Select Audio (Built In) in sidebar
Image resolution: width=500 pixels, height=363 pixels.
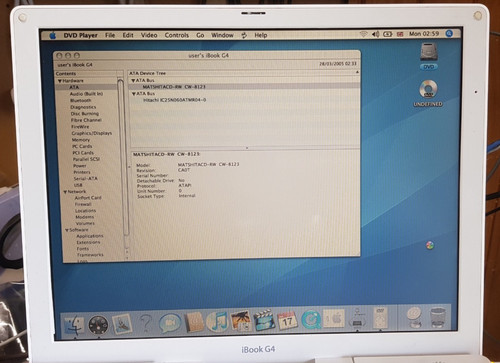pyautogui.click(x=86, y=94)
